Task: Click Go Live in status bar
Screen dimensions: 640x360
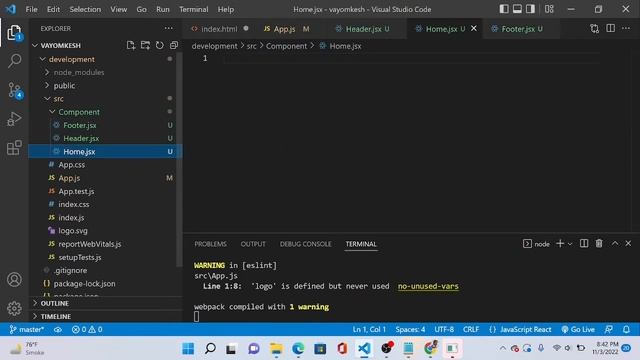Action: (578, 329)
